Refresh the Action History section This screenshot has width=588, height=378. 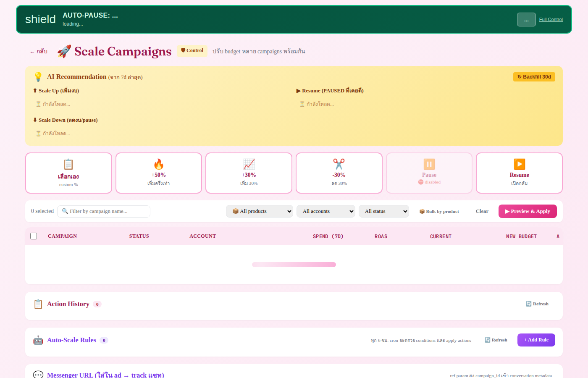tap(537, 304)
